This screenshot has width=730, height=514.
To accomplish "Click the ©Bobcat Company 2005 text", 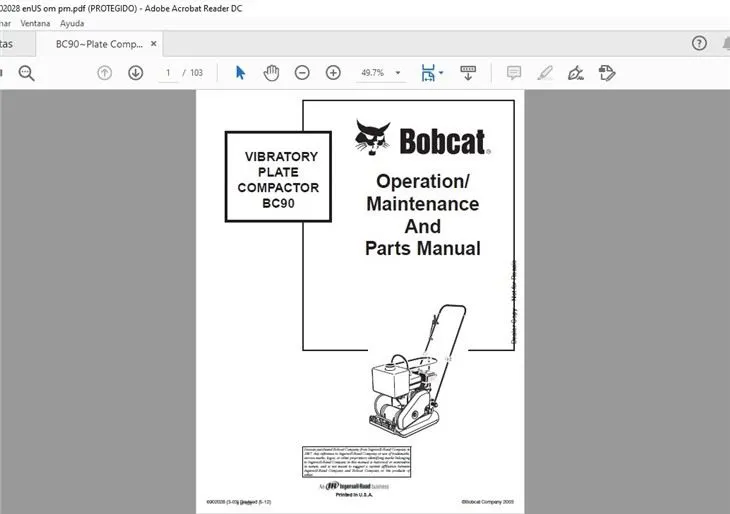I will click(487, 502).
